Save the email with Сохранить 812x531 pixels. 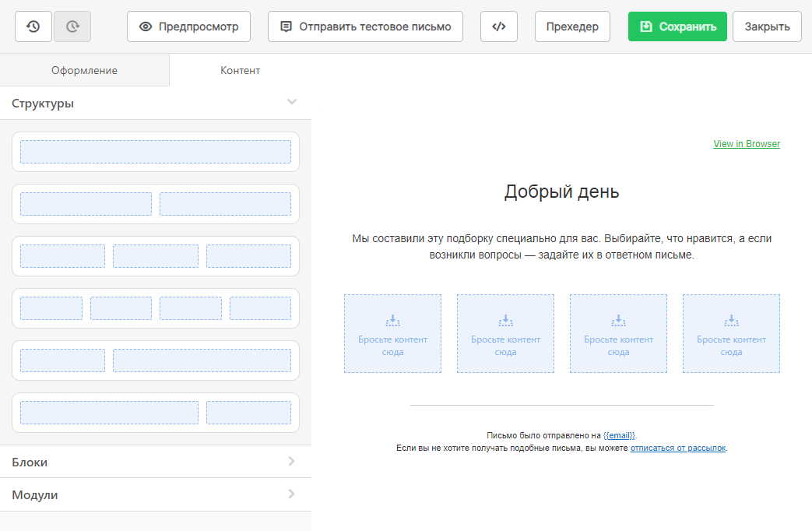pos(677,26)
